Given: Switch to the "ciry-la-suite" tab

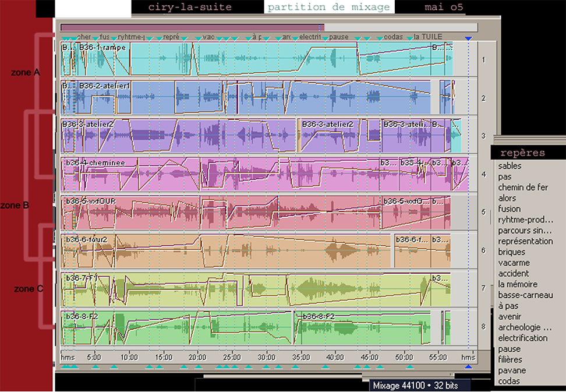Looking at the screenshot, I should click(x=190, y=7).
